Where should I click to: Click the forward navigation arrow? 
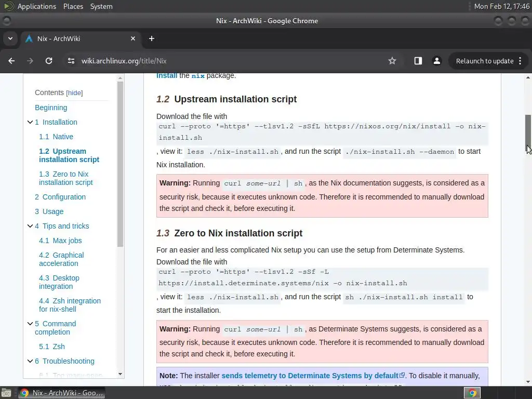[30, 61]
